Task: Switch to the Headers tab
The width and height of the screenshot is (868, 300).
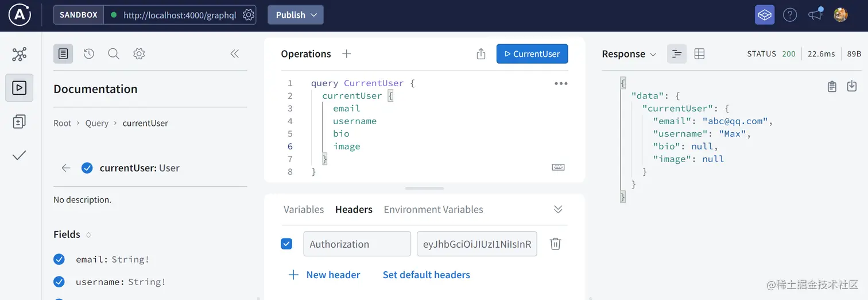Action: (x=354, y=209)
